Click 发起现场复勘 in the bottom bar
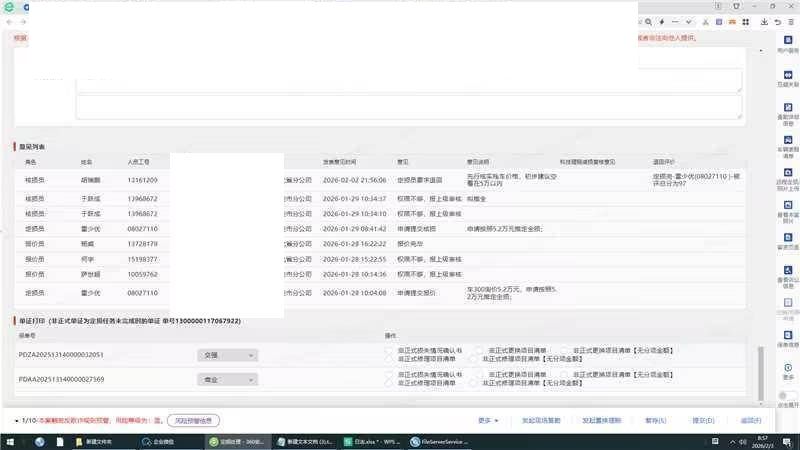Image resolution: width=800 pixels, height=450 pixels. [541, 421]
